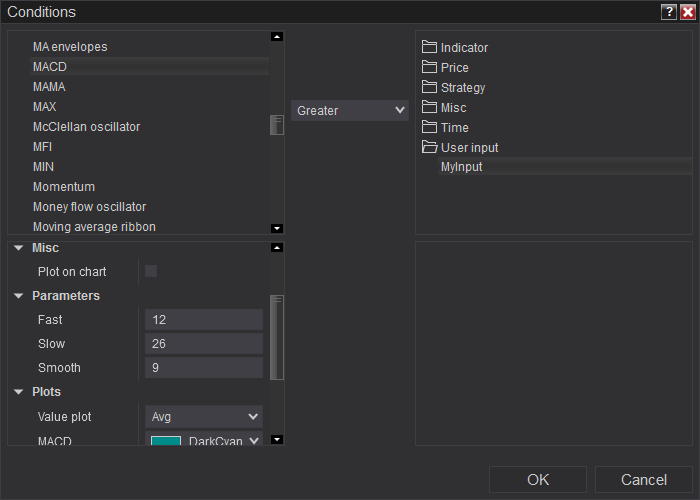Open the Strategy folder icon
This screenshot has width=700, height=500.
[x=430, y=88]
